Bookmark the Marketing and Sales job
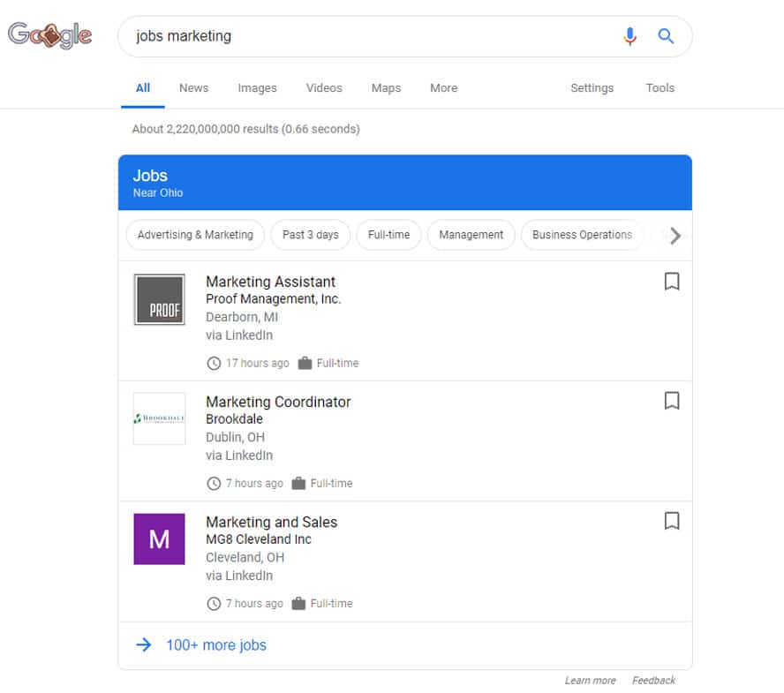Viewport: 784px width, 693px height. click(x=672, y=521)
